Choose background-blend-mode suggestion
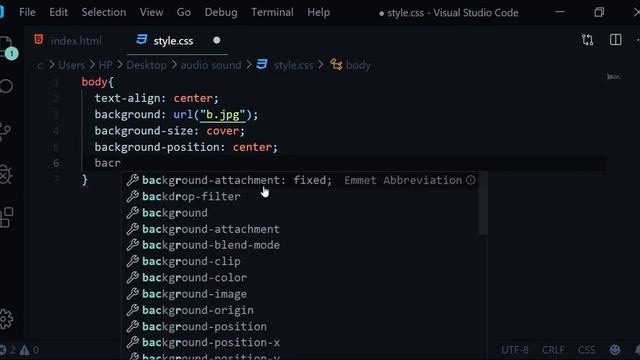Viewport: 640px width, 360px height. pos(300,245)
